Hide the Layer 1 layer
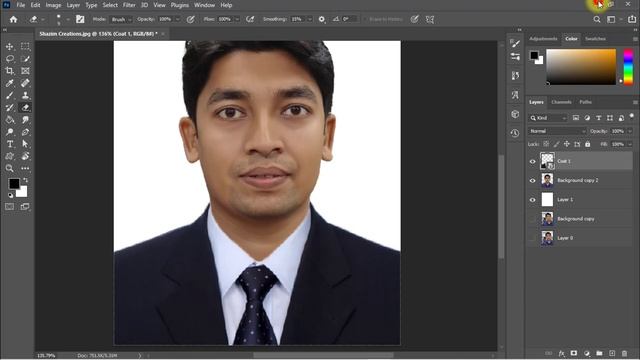 click(x=532, y=200)
